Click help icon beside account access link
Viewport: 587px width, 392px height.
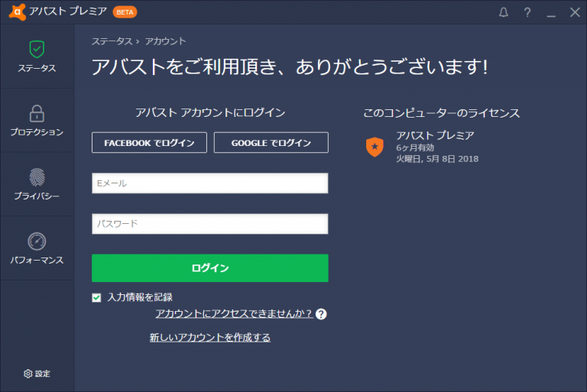tap(321, 314)
